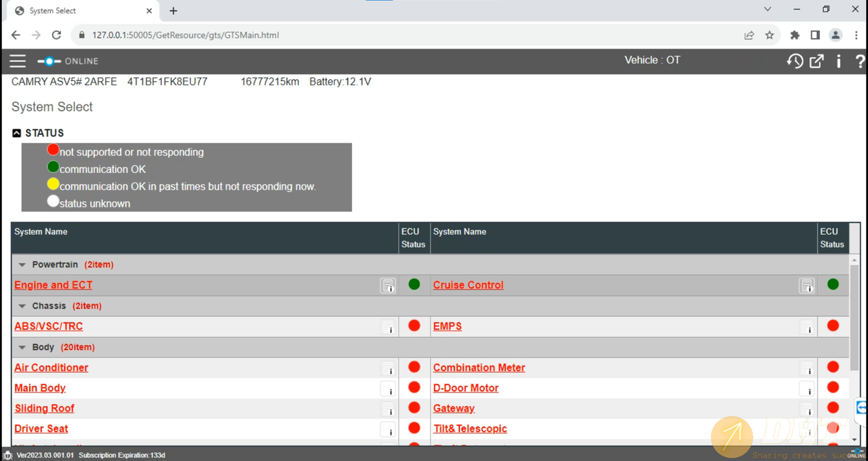The width and height of the screenshot is (868, 461).
Task: Open Sliding Roof system
Action: pyautogui.click(x=45, y=409)
